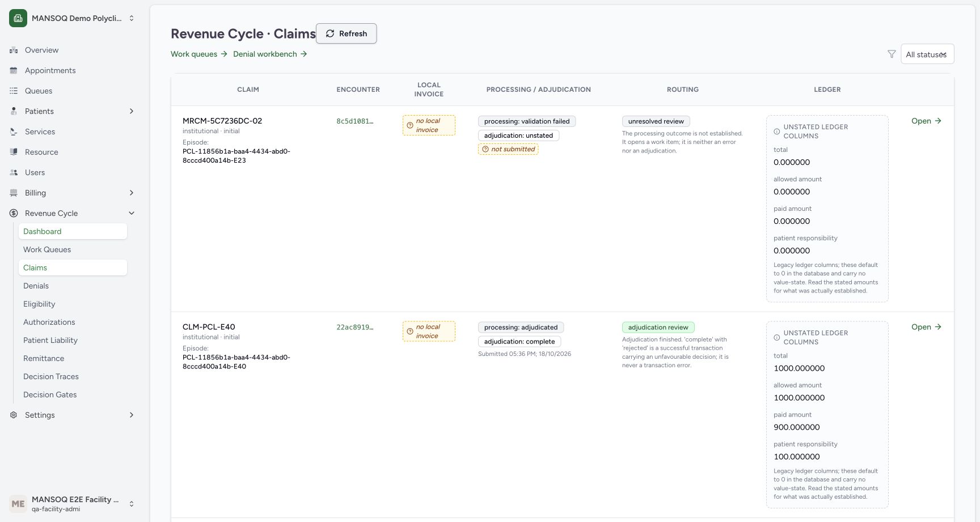Image resolution: width=980 pixels, height=522 pixels.
Task: Open Decision Gates in the sidebar
Action: coord(73,394)
